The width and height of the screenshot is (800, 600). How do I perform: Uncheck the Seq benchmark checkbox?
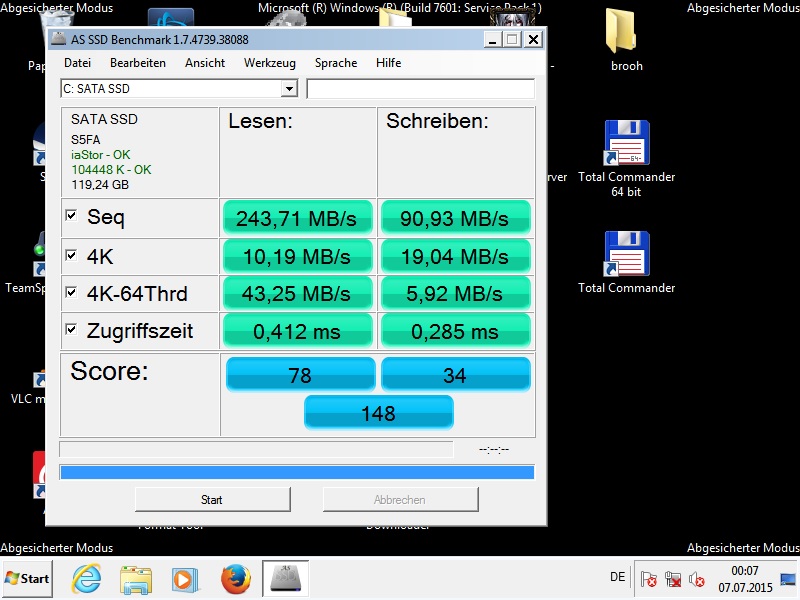71,215
